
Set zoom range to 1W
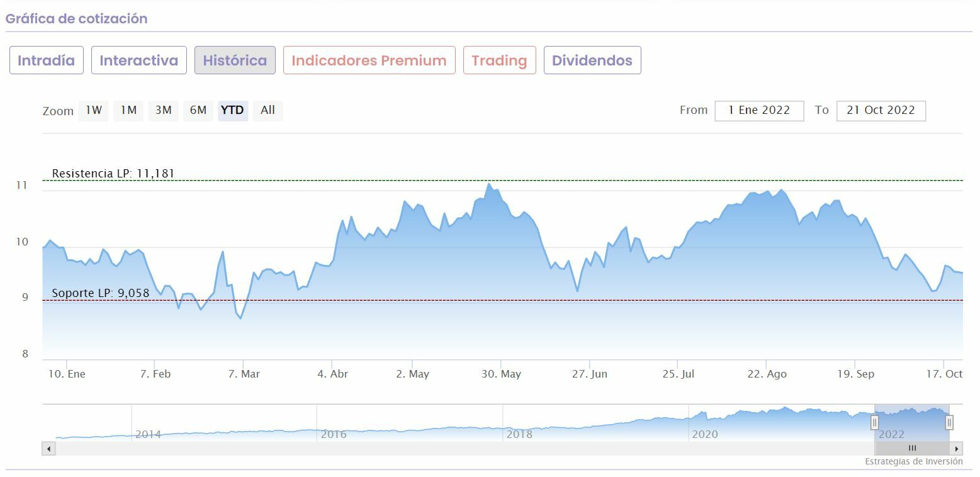[x=94, y=110]
